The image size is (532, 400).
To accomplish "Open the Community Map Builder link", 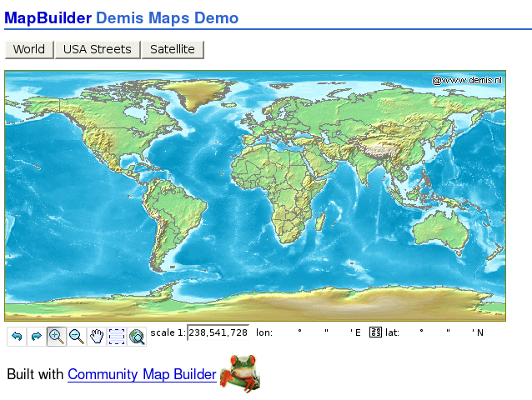I will [142, 374].
